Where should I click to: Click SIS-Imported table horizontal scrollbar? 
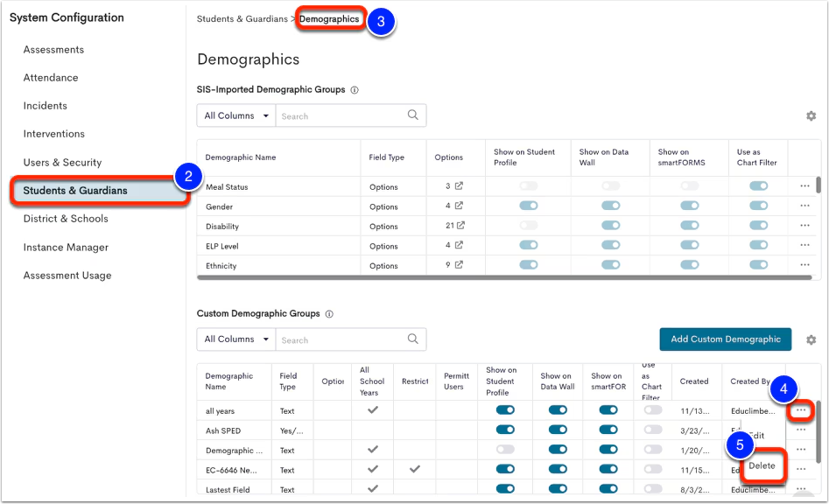point(504,277)
